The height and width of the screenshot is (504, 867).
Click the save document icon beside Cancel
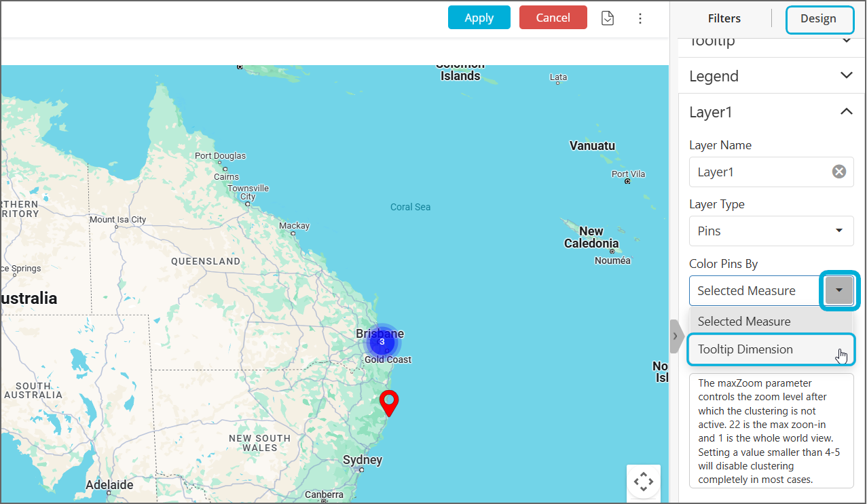tap(608, 18)
